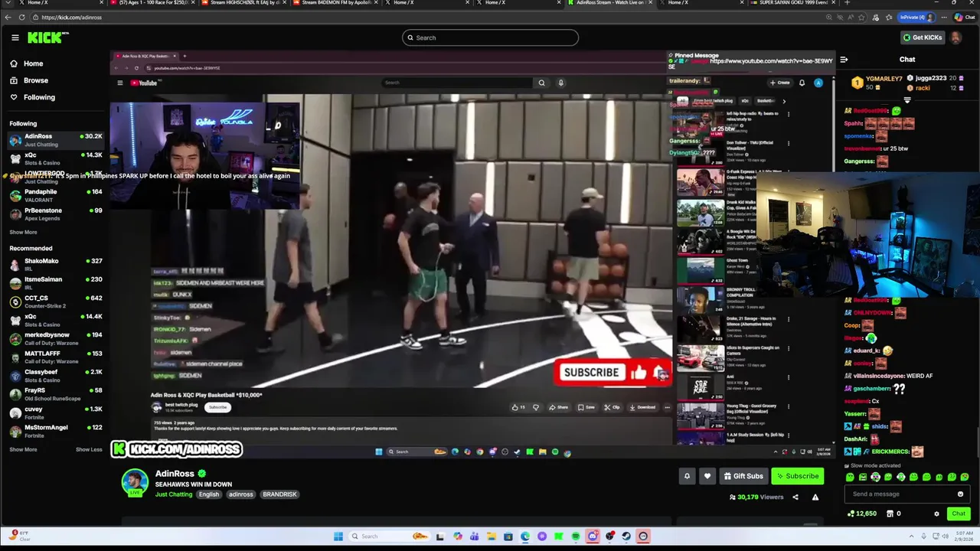This screenshot has width=980, height=551.
Task: Send message with Chat button
Action: point(959,514)
